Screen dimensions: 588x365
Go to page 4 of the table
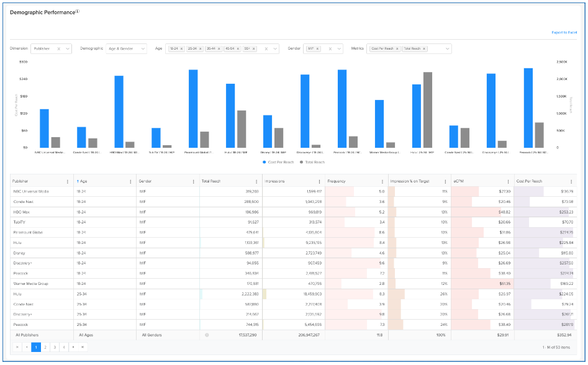(x=64, y=347)
